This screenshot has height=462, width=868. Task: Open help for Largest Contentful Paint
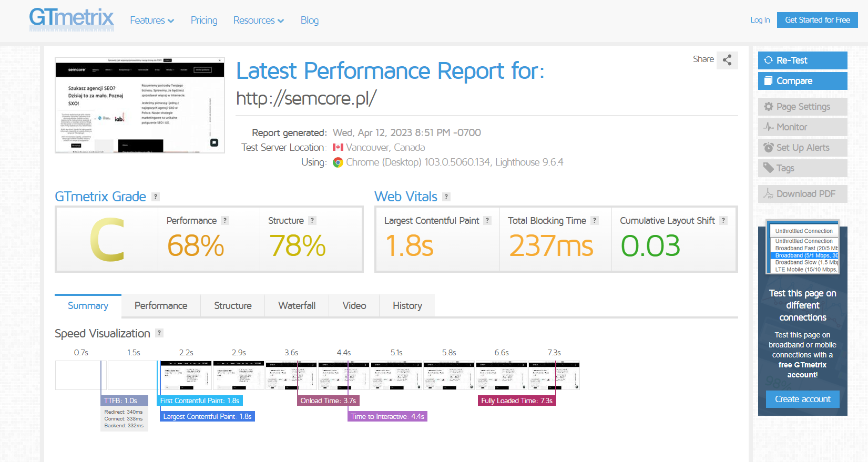pos(488,221)
